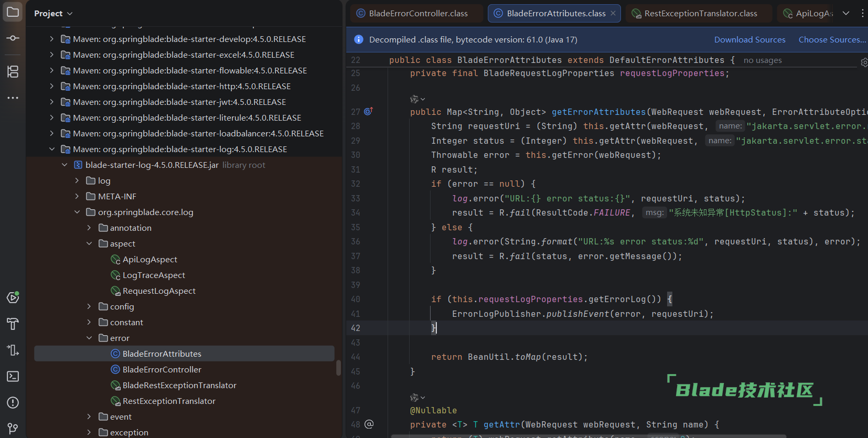Select RequestLogAspect in the project tree

pos(158,291)
